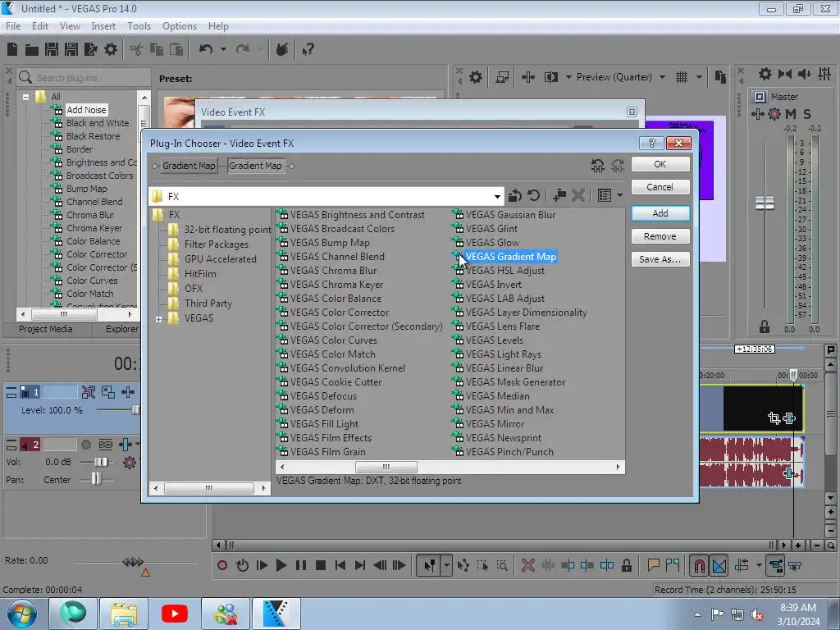Click Cancel in Plug-In Chooser
This screenshot has height=630, width=840.
tap(660, 187)
